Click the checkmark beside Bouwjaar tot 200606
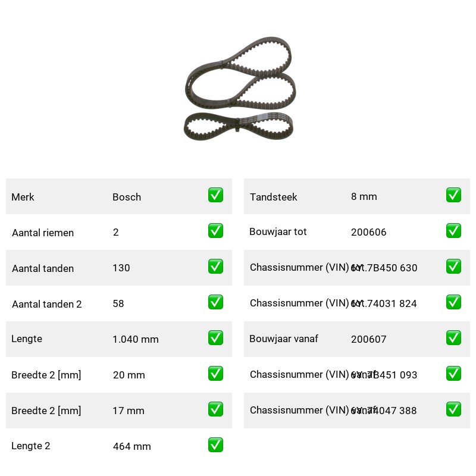476x476 pixels. click(x=453, y=231)
